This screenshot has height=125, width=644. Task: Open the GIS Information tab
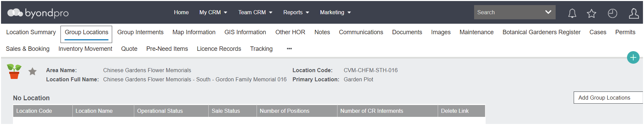coord(245,32)
